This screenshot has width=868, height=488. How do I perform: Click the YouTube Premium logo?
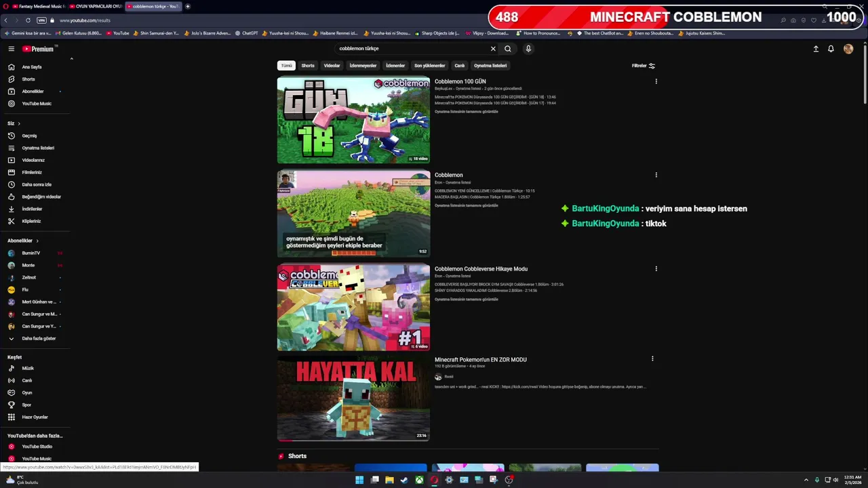coord(37,49)
